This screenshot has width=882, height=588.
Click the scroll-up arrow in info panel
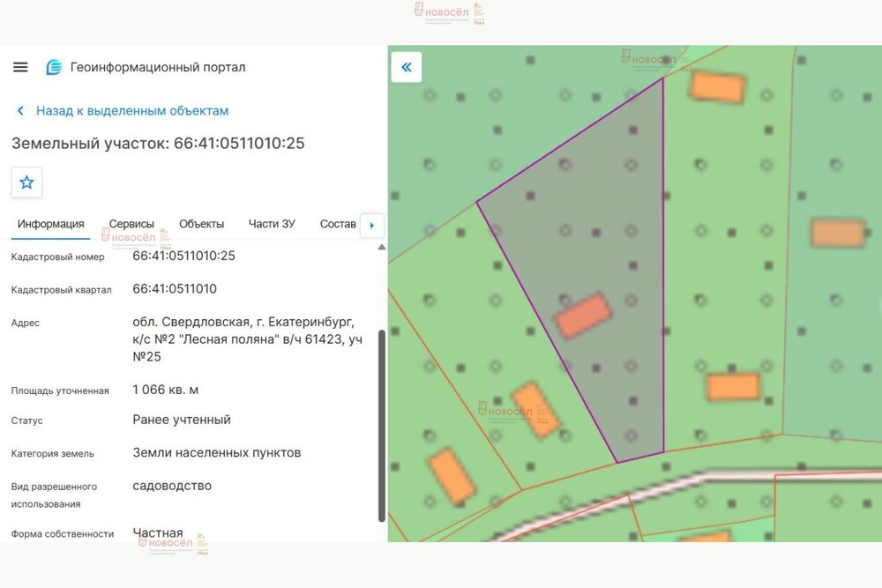[382, 248]
